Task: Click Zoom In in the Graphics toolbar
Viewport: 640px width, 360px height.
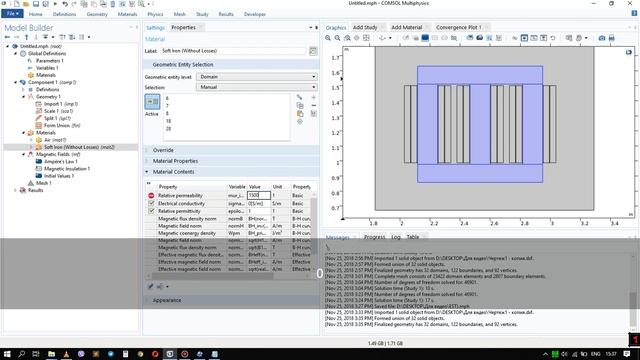Action: point(328,38)
